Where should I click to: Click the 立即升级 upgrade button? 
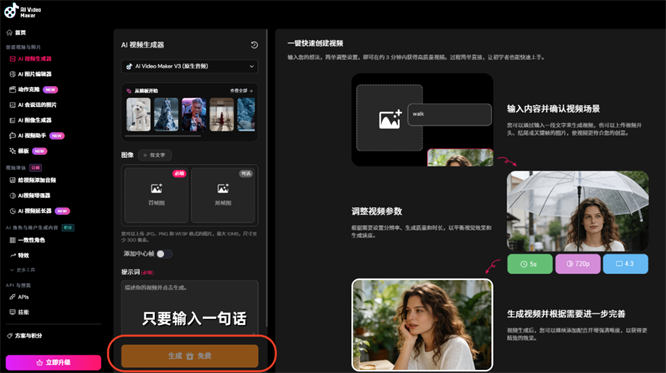[x=54, y=362]
